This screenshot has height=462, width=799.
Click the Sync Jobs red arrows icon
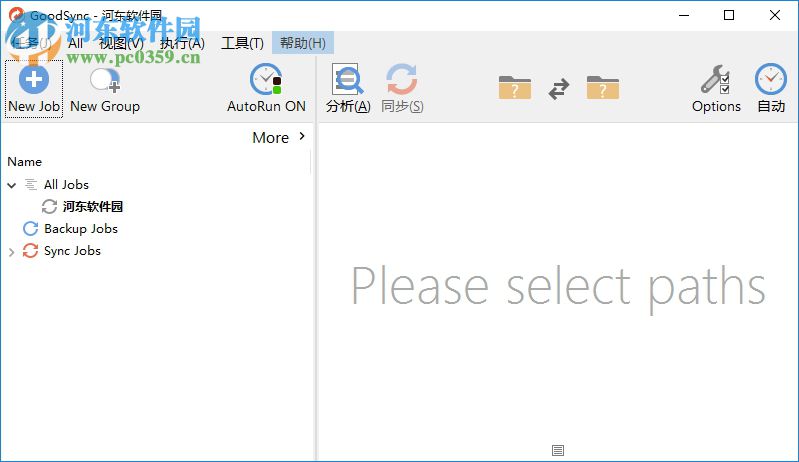[30, 251]
